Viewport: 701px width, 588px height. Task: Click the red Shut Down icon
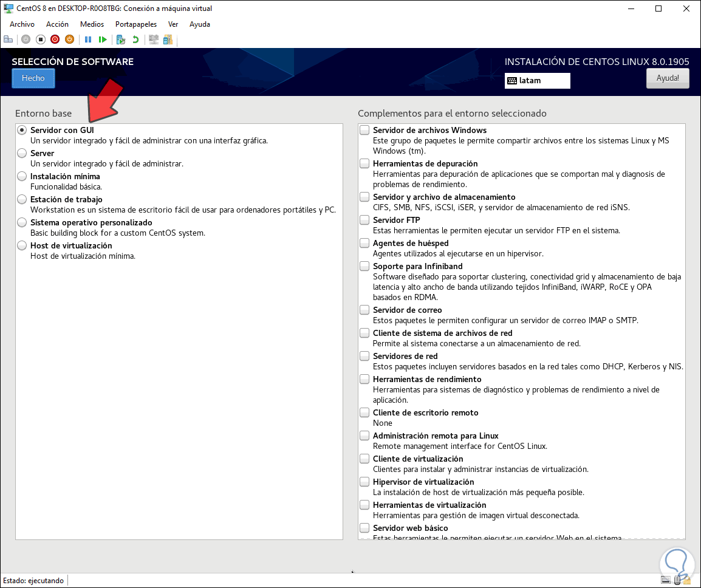(55, 40)
